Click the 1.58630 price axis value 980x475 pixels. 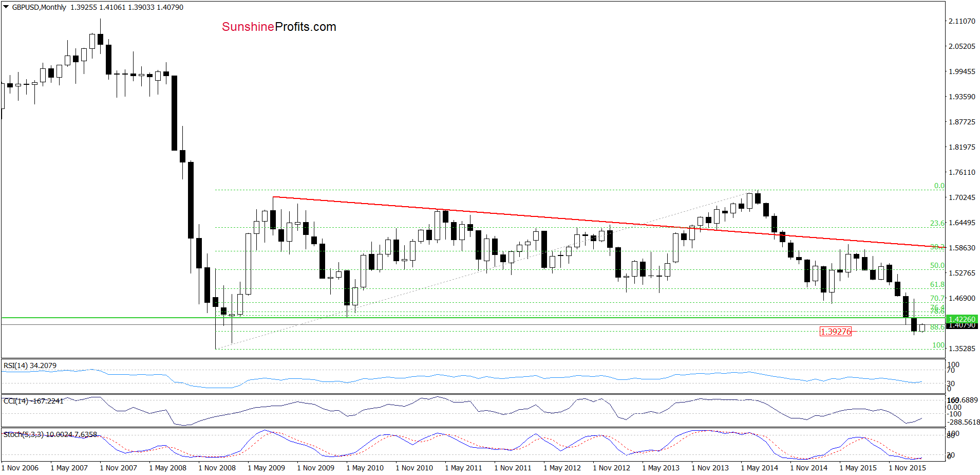(x=962, y=248)
